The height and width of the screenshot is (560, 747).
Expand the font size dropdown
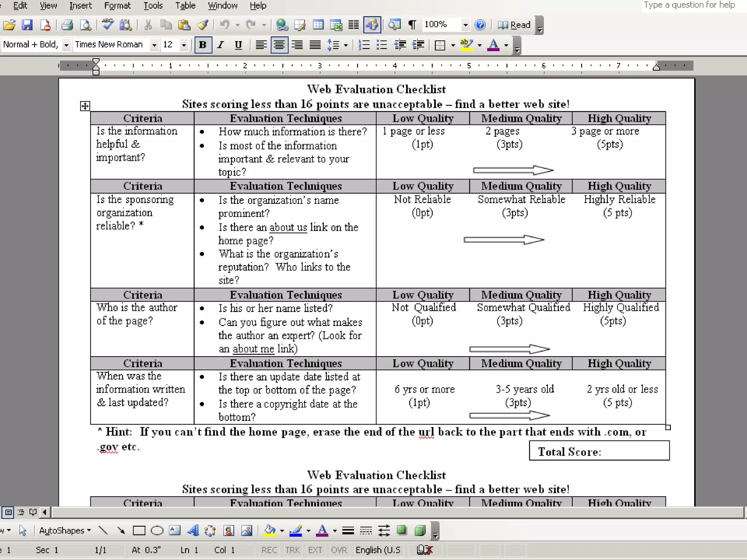184,45
